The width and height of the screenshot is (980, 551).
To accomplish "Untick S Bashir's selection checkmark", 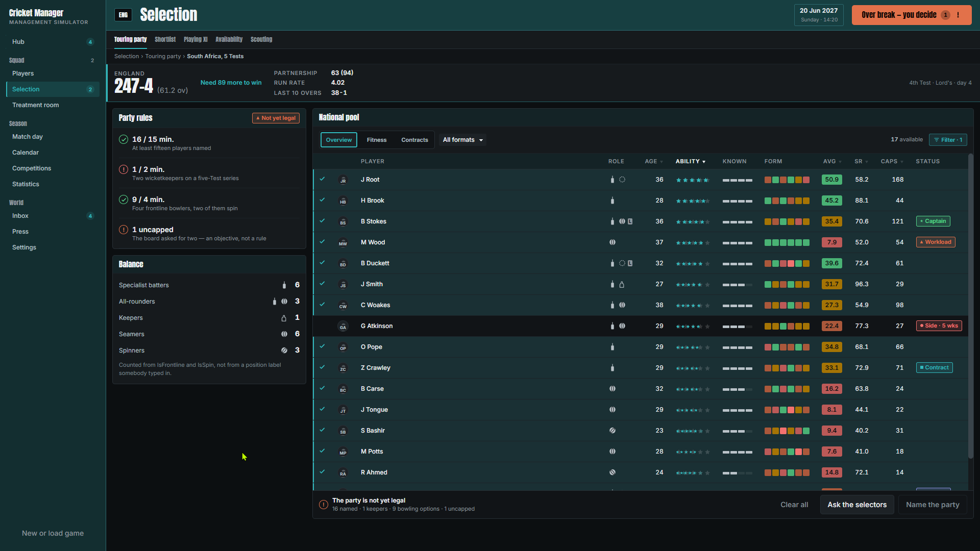I will point(322,430).
